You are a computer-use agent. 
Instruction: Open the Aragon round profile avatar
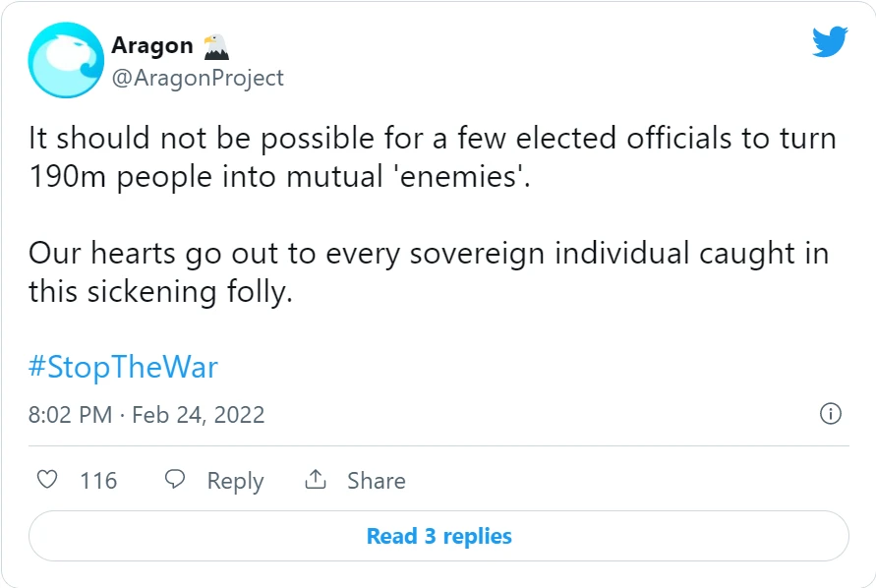point(66,60)
